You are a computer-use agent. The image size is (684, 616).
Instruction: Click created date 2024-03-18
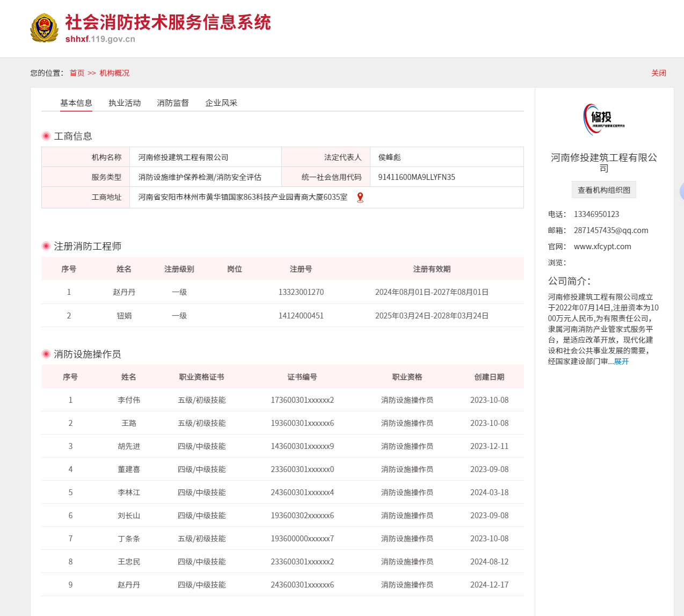pyautogui.click(x=489, y=492)
